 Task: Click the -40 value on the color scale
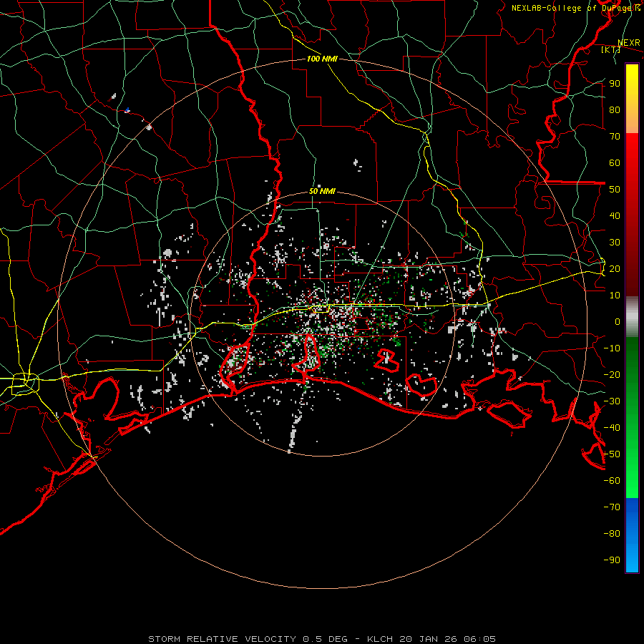[612, 428]
